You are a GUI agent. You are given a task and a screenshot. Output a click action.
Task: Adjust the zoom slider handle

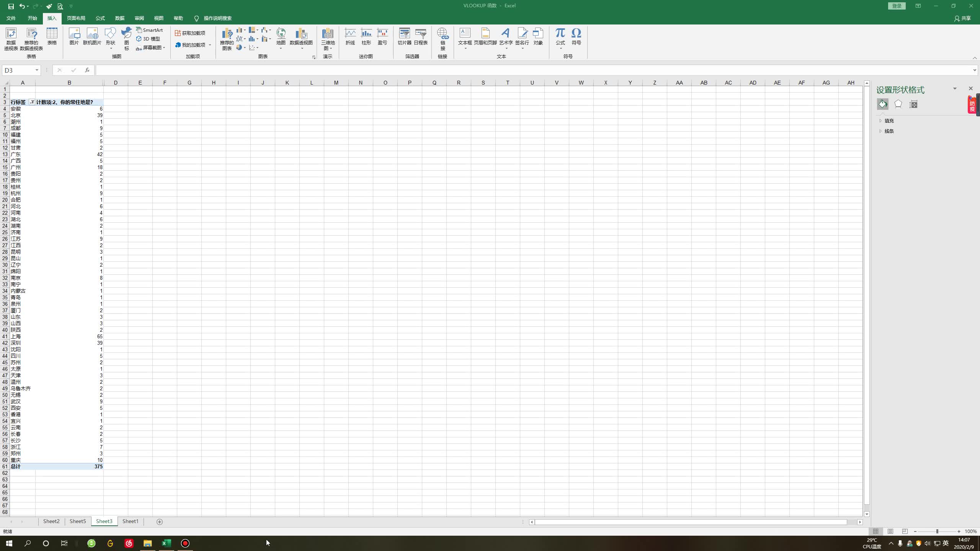(937, 531)
